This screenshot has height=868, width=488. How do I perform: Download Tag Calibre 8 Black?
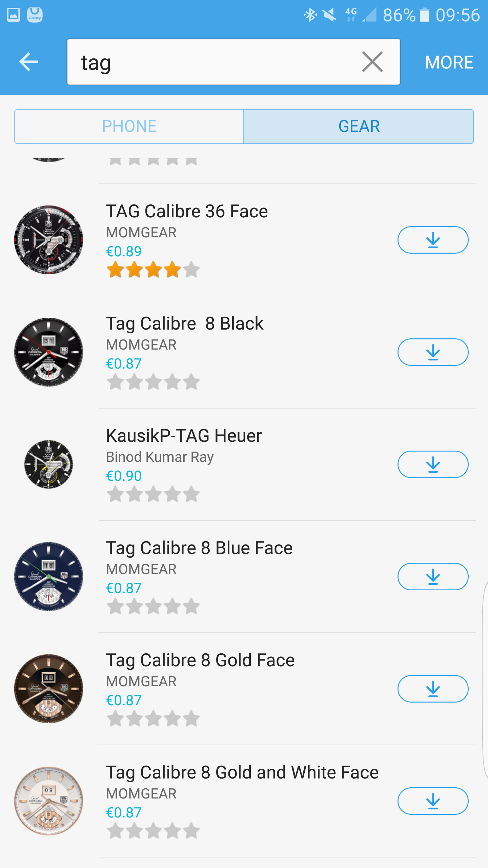pos(433,352)
